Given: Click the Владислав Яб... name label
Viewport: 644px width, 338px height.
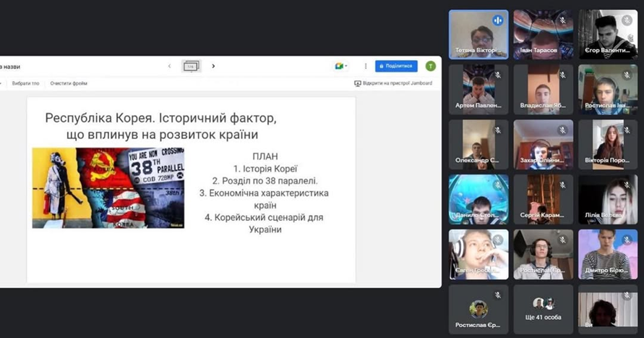Looking at the screenshot, I should point(543,105).
